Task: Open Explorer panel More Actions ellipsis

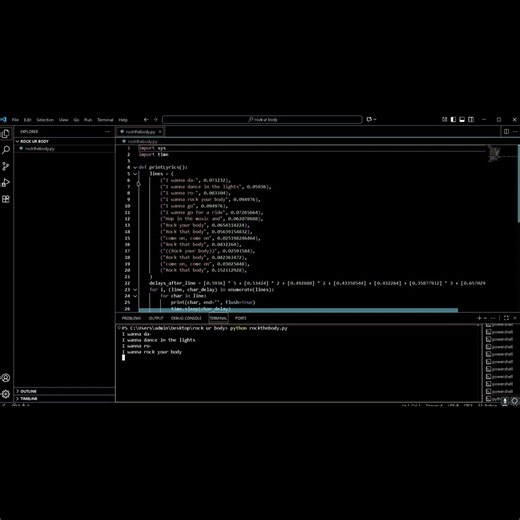Action: (x=107, y=132)
